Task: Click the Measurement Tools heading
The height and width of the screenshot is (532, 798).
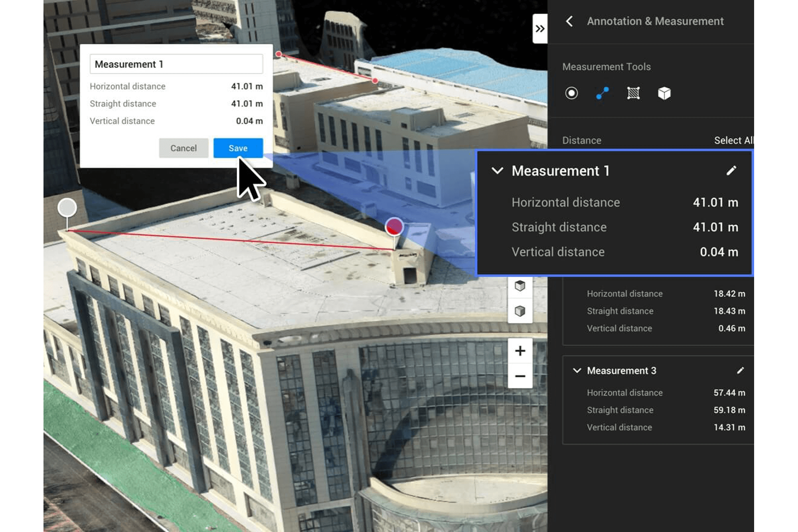Action: coord(606,67)
